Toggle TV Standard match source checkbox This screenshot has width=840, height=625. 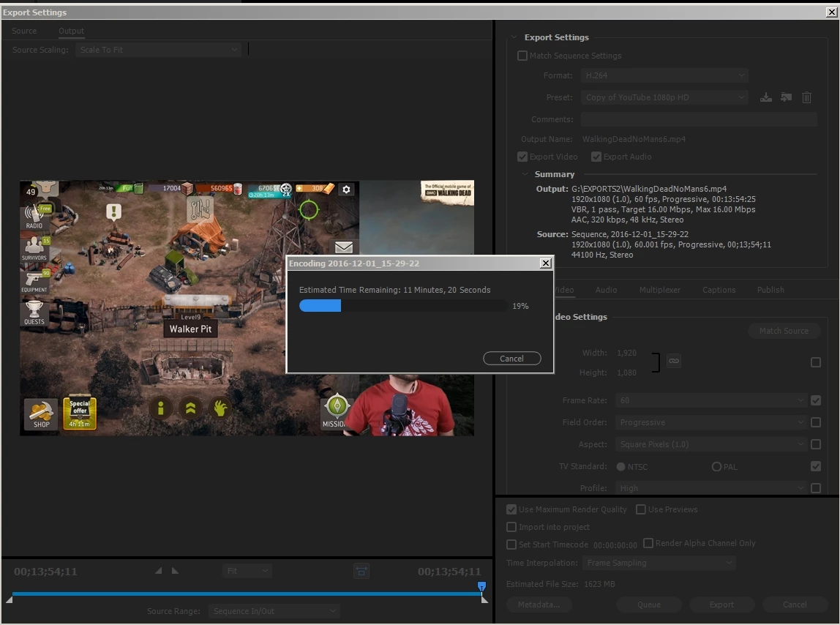point(816,466)
